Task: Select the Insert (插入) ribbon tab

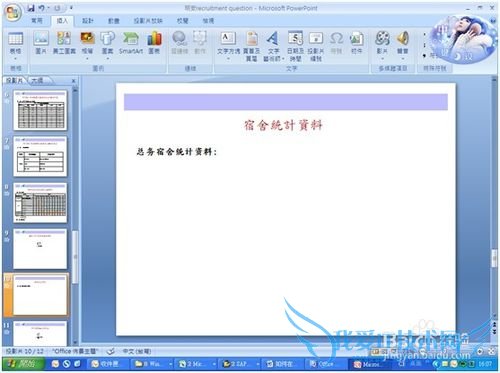Action: [x=62, y=21]
